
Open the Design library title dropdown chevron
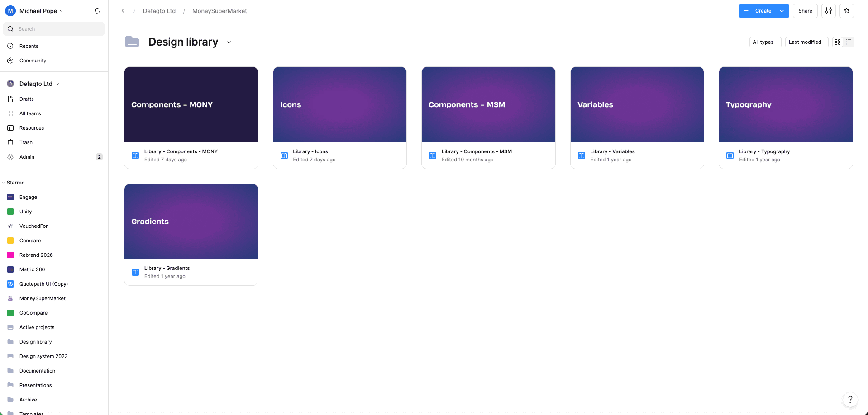229,42
